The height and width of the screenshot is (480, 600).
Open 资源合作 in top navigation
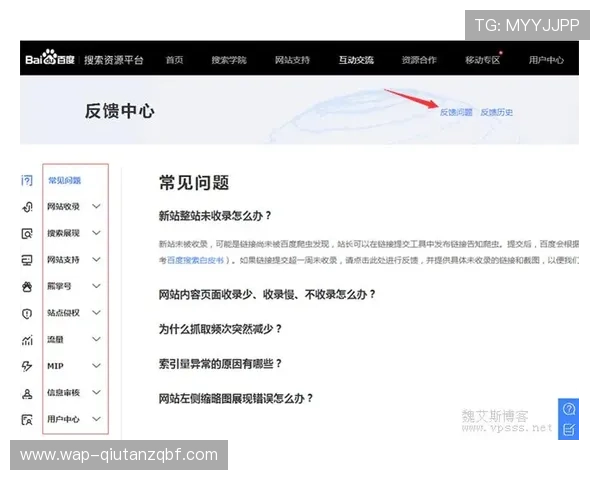(x=419, y=60)
